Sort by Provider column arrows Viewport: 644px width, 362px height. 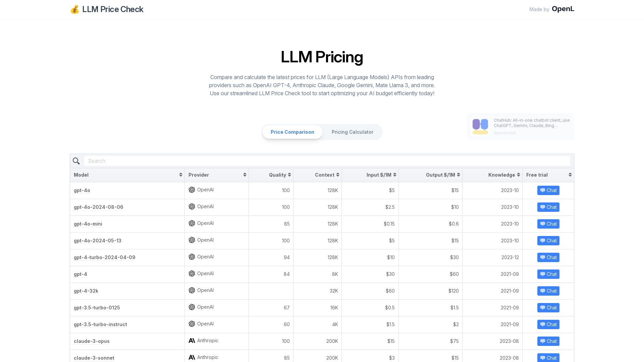tap(245, 175)
